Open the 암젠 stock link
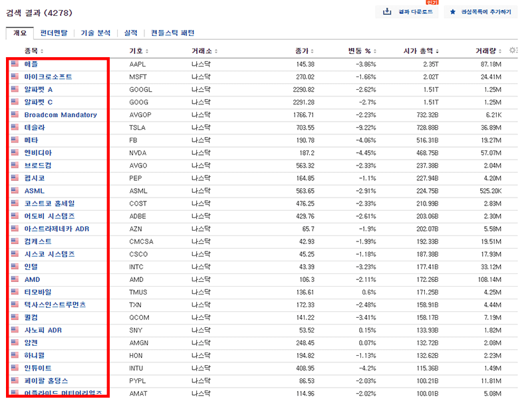Viewport: 532px width, 399px height. coord(31,342)
